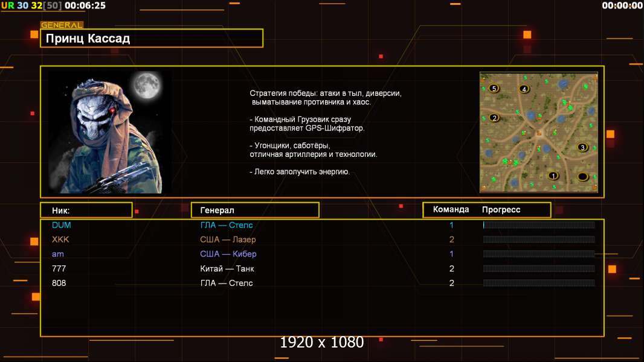Click the "Генерал" column header
Image resolution: width=644 pixels, height=362 pixels.
[x=255, y=210]
